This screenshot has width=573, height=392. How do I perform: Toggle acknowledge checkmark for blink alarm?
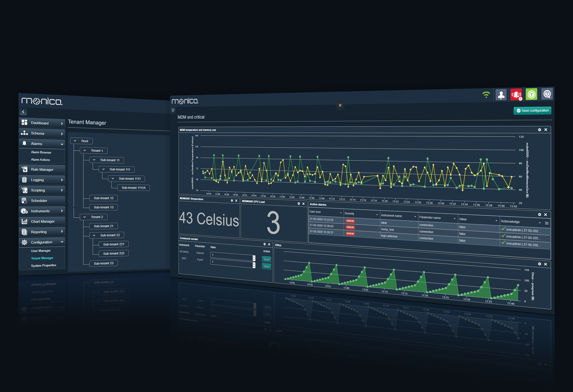503,229
